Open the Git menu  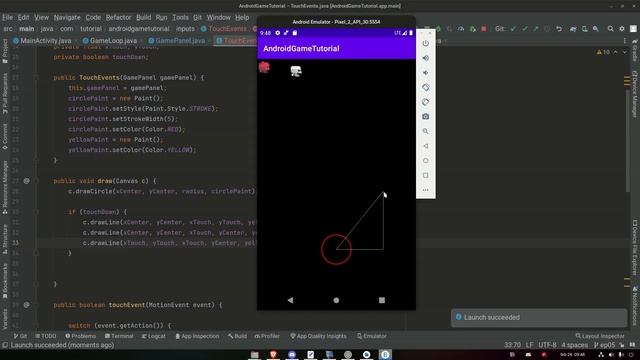tap(198, 18)
